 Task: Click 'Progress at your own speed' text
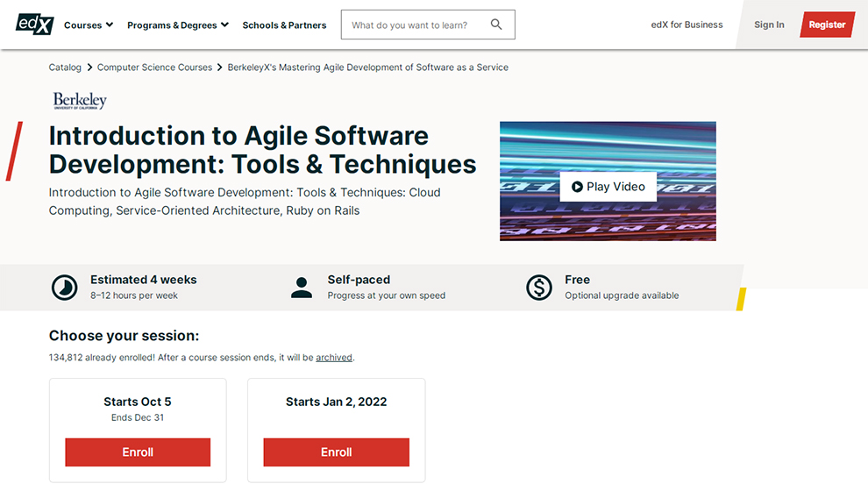click(x=387, y=295)
